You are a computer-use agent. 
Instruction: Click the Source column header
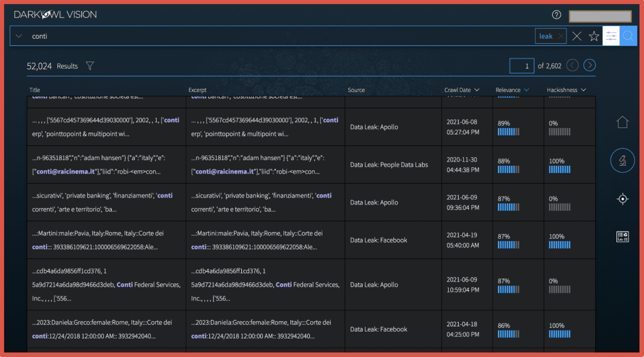point(356,90)
